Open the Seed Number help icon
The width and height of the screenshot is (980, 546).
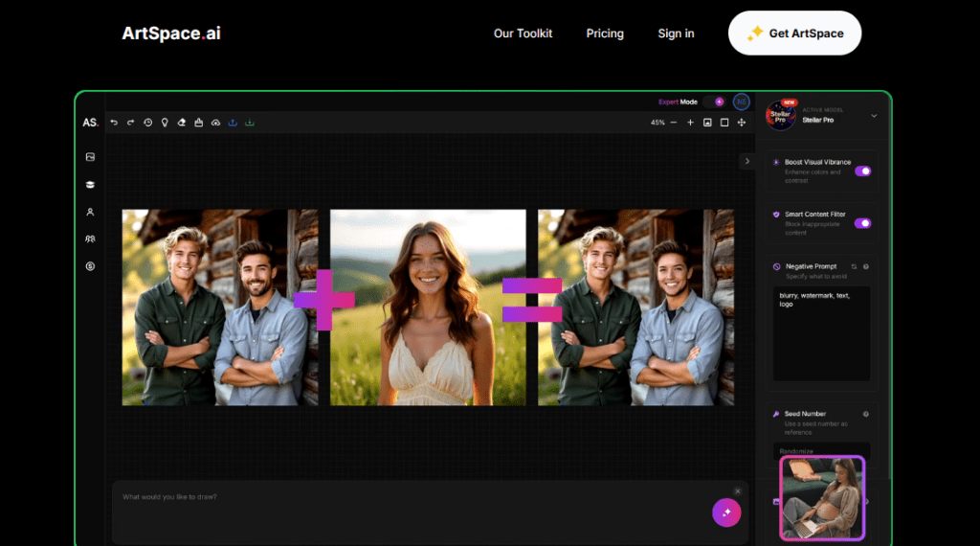[866, 414]
